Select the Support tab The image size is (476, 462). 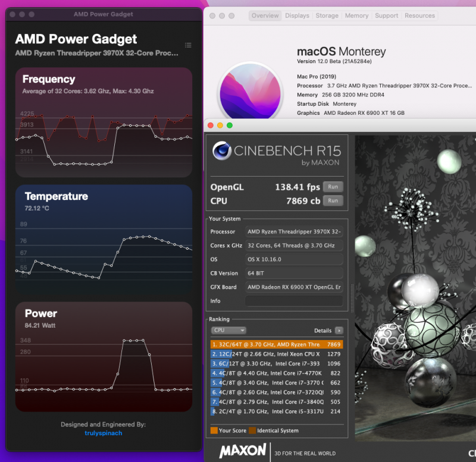(x=386, y=15)
